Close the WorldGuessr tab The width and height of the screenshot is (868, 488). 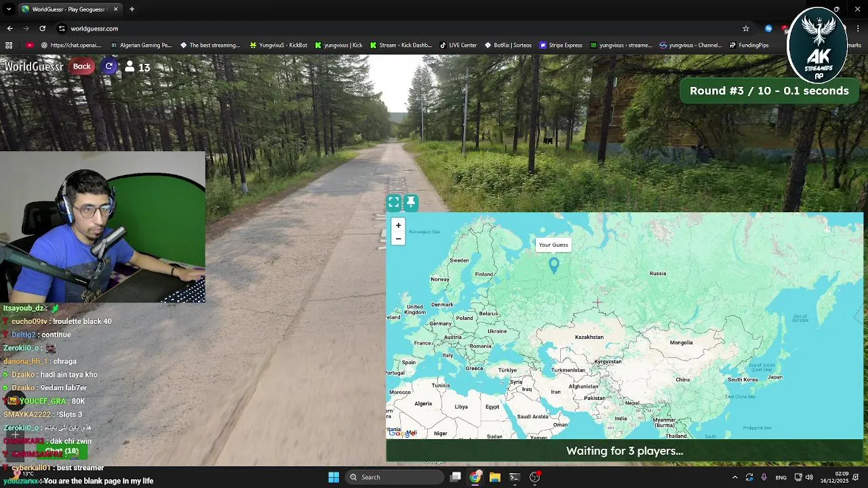[x=115, y=9]
